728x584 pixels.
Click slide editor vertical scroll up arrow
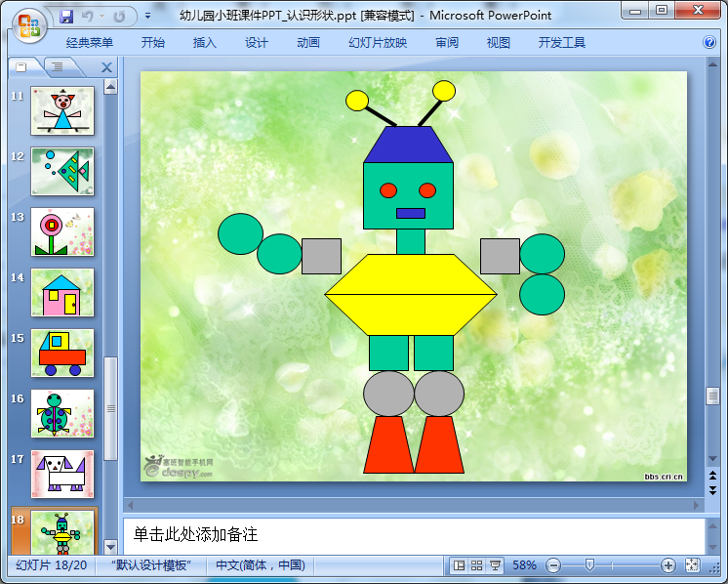[x=712, y=64]
